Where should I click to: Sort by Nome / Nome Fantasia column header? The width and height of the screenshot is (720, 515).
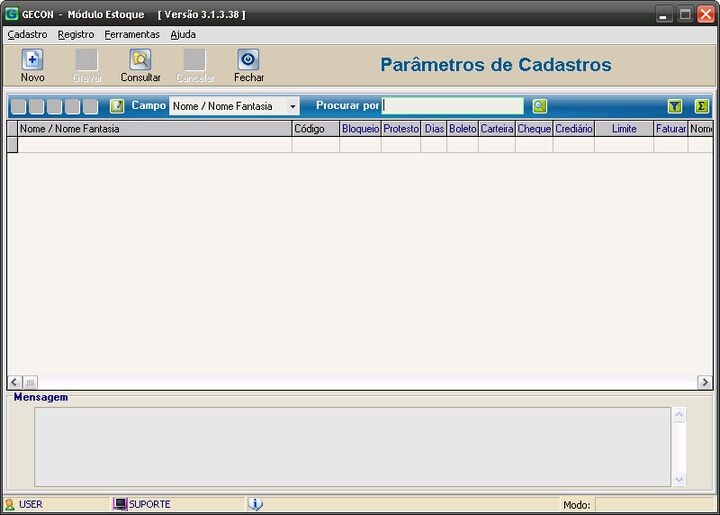coord(155,129)
